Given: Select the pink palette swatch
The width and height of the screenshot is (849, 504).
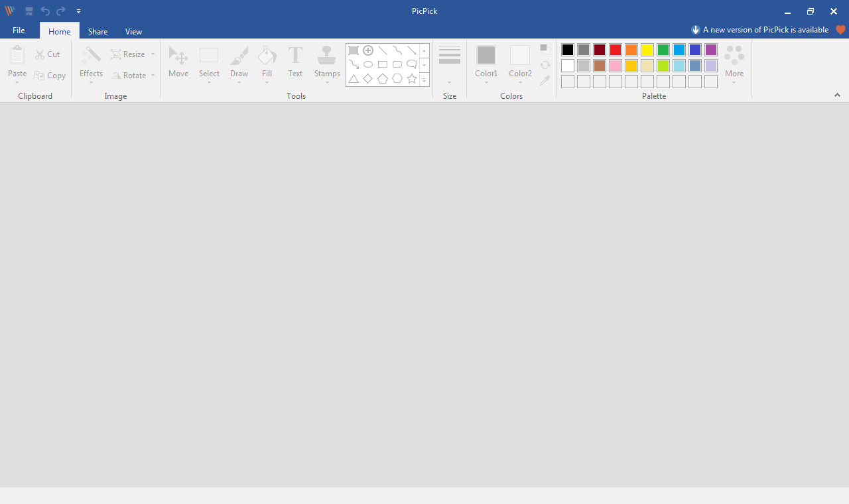Looking at the screenshot, I should pyautogui.click(x=616, y=66).
